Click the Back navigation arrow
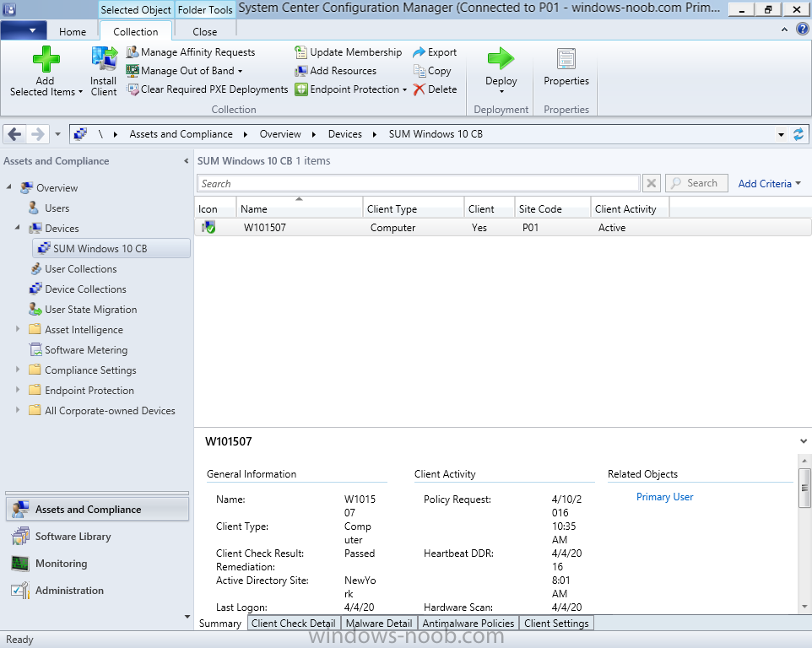This screenshot has width=812, height=648. coord(14,134)
